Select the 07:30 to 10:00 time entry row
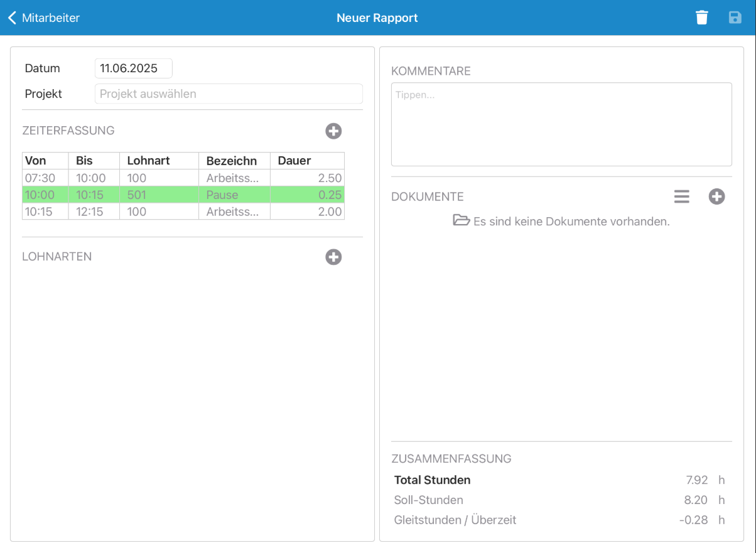The height and width of the screenshot is (553, 756). pos(183,178)
